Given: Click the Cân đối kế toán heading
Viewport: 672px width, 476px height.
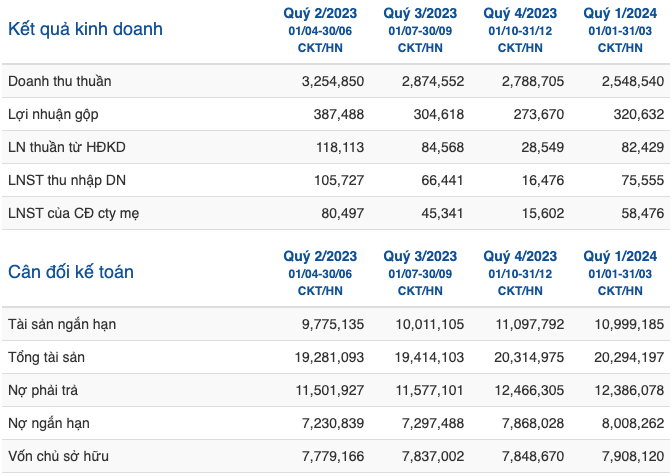Looking at the screenshot, I should coord(71,272).
